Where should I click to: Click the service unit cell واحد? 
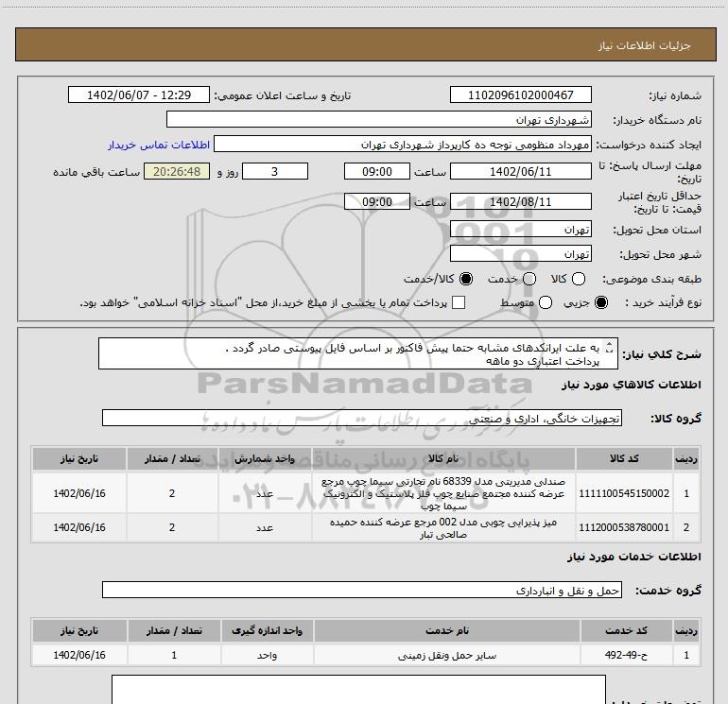click(x=267, y=655)
